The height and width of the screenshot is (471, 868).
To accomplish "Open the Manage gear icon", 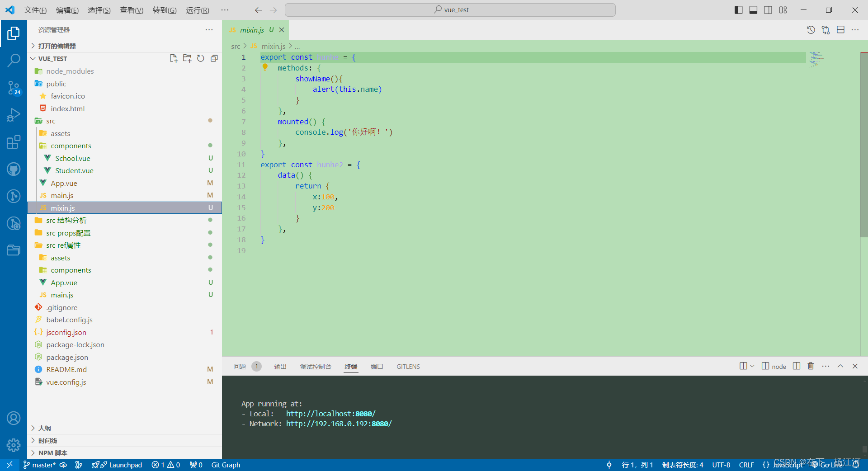I will (x=14, y=445).
